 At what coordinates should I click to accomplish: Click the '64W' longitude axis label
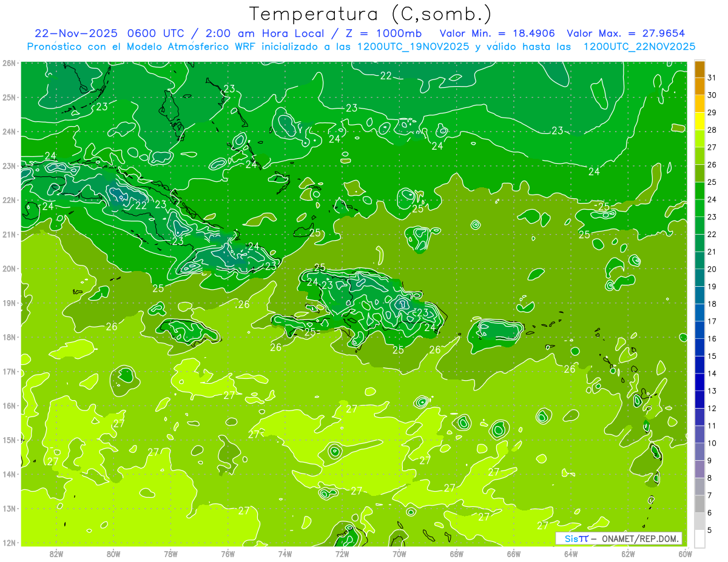click(571, 554)
